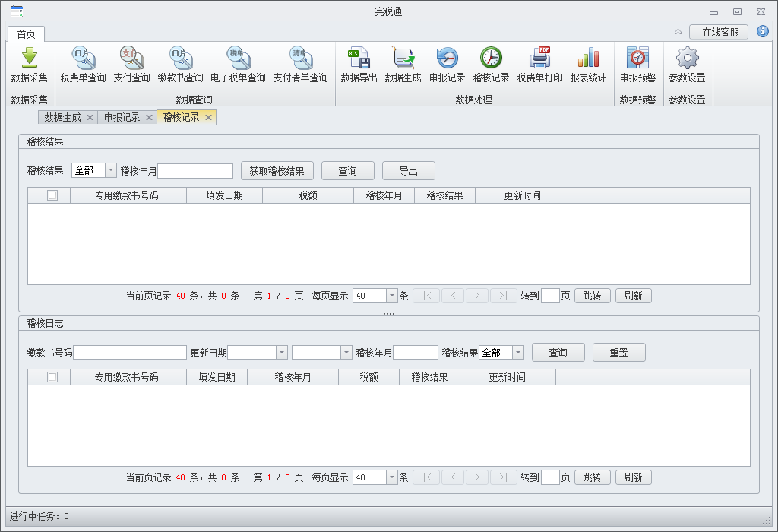Click 导出 button
The height and width of the screenshot is (532, 778).
click(x=408, y=171)
